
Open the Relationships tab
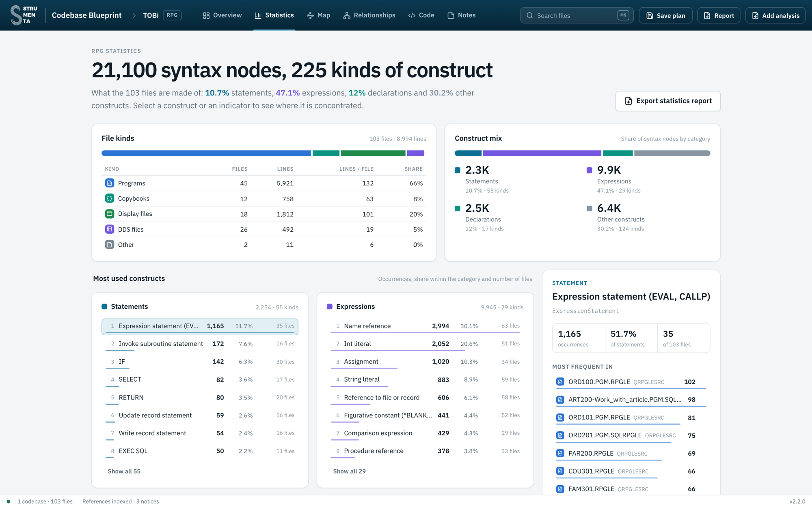(369, 15)
